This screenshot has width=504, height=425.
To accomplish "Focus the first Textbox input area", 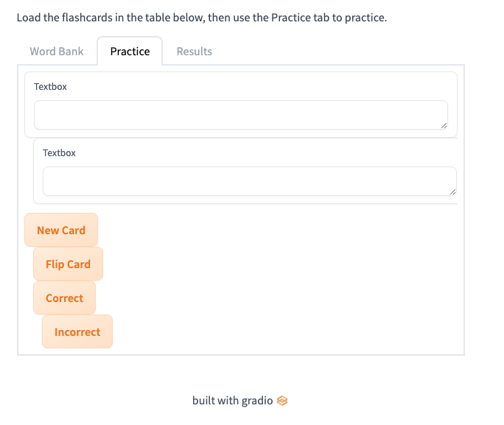I will click(x=241, y=115).
